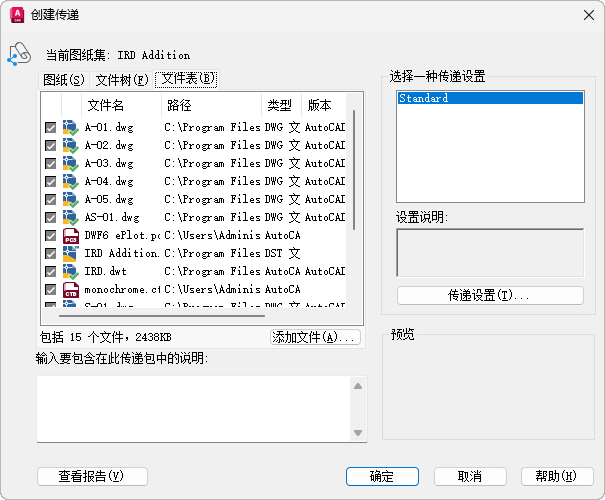Select the monochrome.ct file name
Viewport: 605px width, 500px height.
pyautogui.click(x=122, y=290)
